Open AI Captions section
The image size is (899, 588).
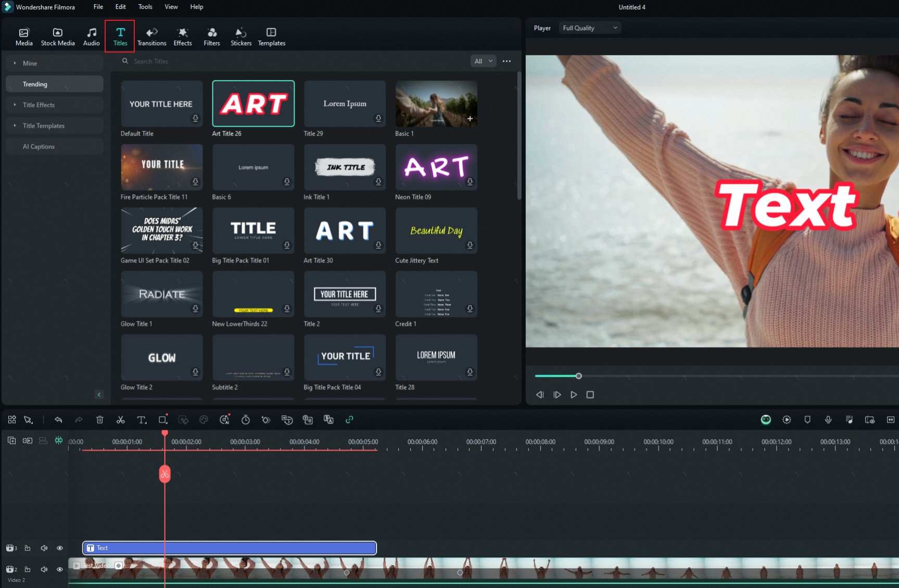pyautogui.click(x=55, y=146)
